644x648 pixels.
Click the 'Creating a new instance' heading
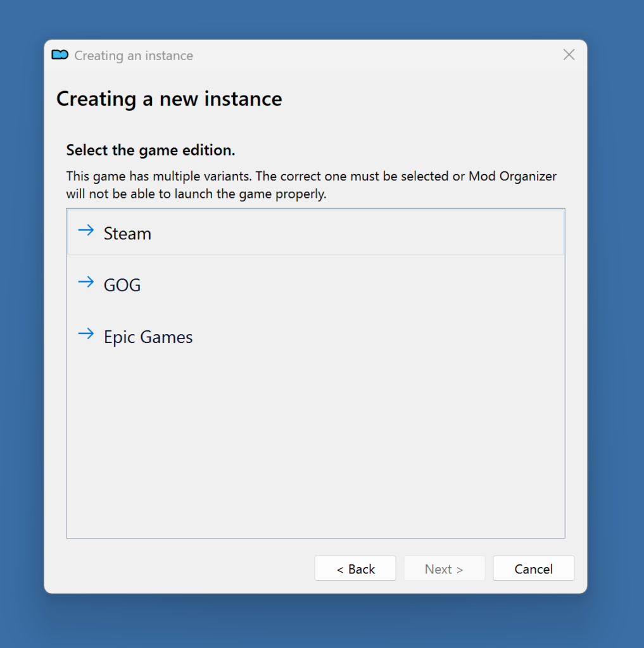coord(169,99)
